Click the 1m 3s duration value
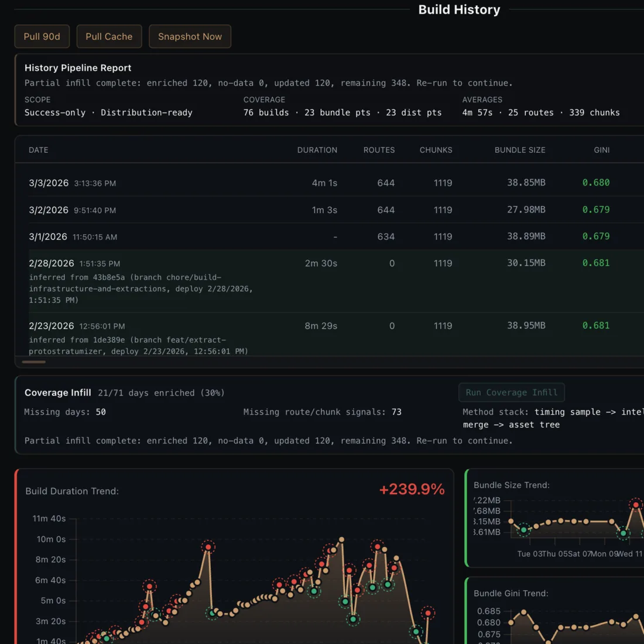Viewport: 644px width, 644px height. point(324,210)
